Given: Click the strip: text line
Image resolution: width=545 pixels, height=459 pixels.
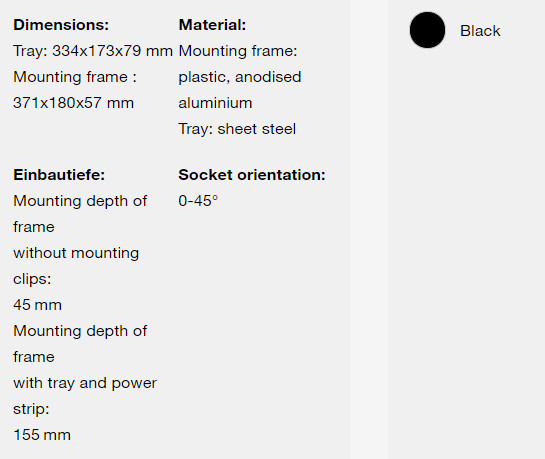Looking at the screenshot, I should [31, 409].
